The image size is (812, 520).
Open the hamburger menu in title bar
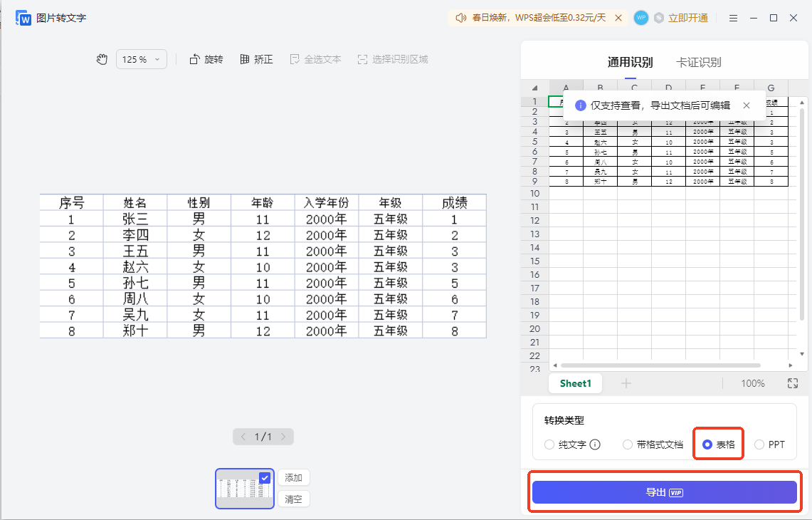click(733, 17)
